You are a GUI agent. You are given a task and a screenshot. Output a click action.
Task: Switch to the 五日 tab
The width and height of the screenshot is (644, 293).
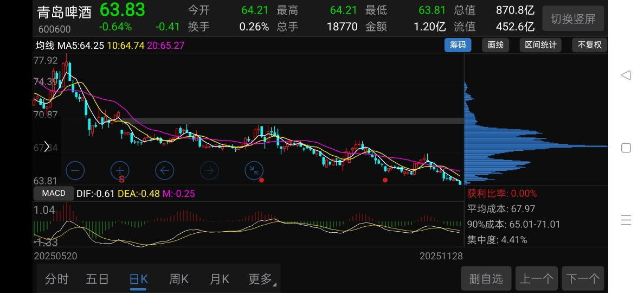click(x=98, y=279)
